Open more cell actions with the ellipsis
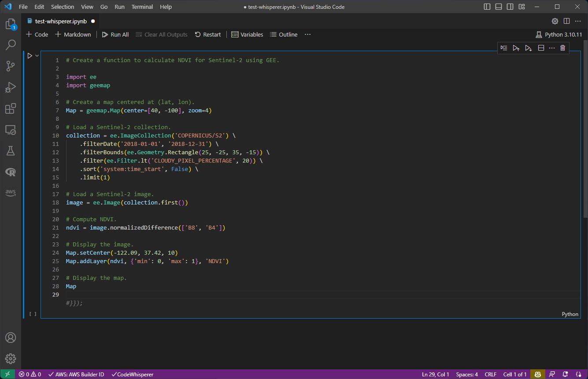This screenshot has height=379, width=588. click(x=551, y=48)
